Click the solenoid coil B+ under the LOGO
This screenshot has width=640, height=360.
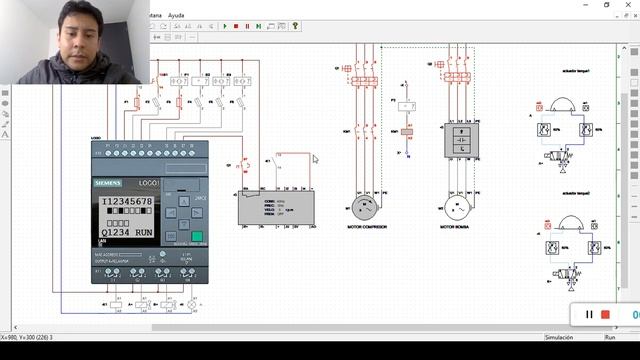tap(168, 304)
